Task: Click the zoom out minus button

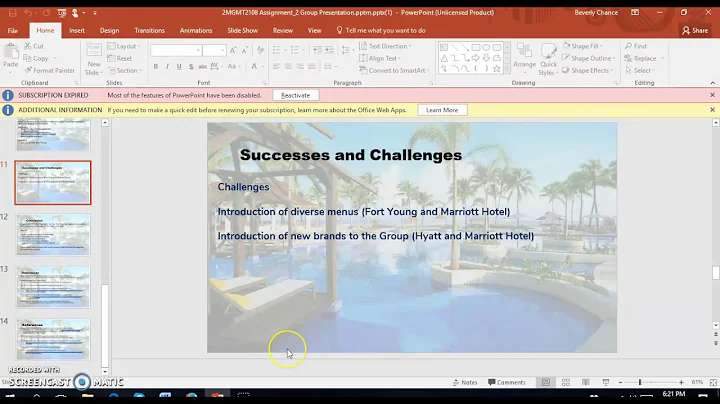Action: click(x=620, y=382)
